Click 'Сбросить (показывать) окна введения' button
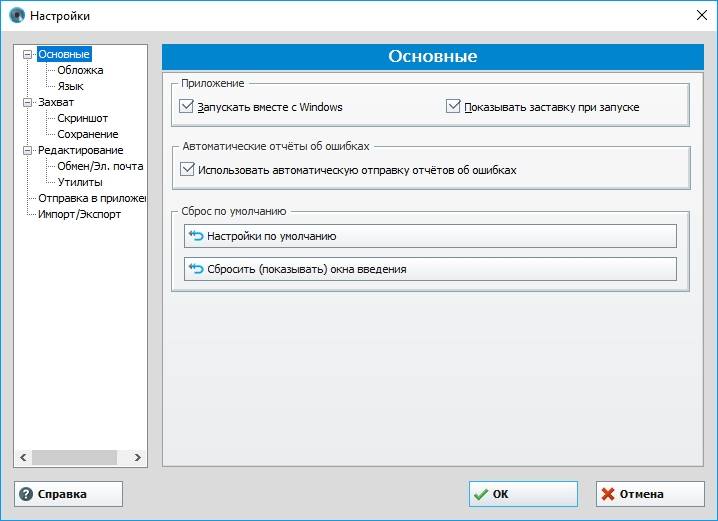The height and width of the screenshot is (521, 718). [x=430, y=269]
